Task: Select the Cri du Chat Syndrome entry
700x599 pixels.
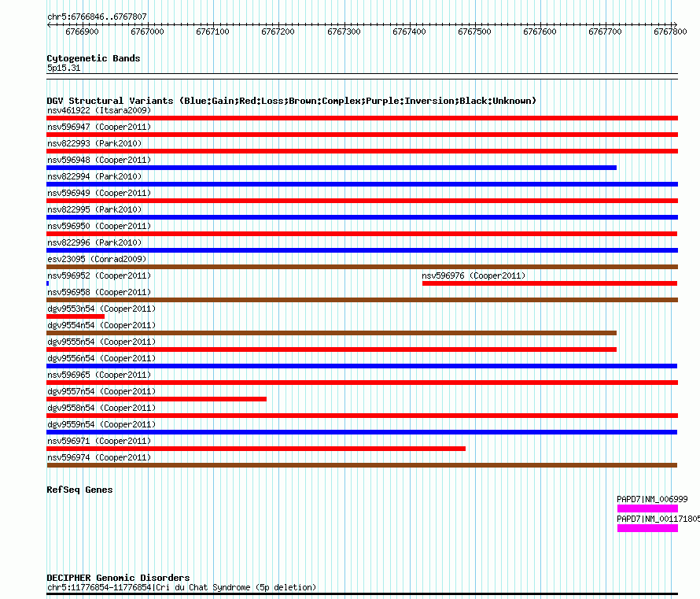Action: [182, 587]
